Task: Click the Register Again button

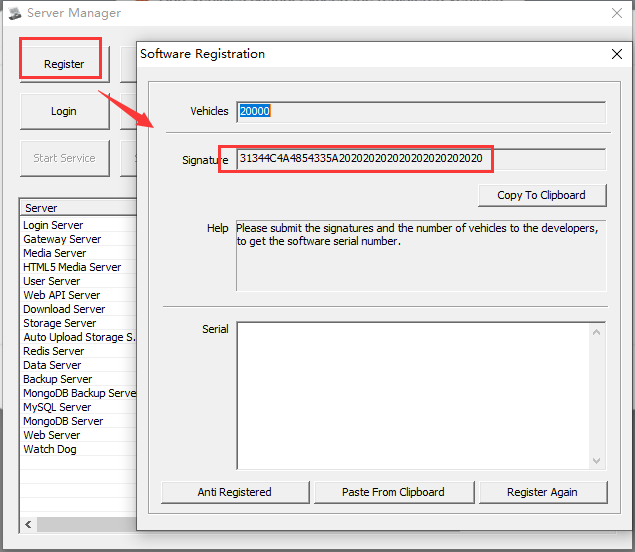Action: [x=543, y=492]
